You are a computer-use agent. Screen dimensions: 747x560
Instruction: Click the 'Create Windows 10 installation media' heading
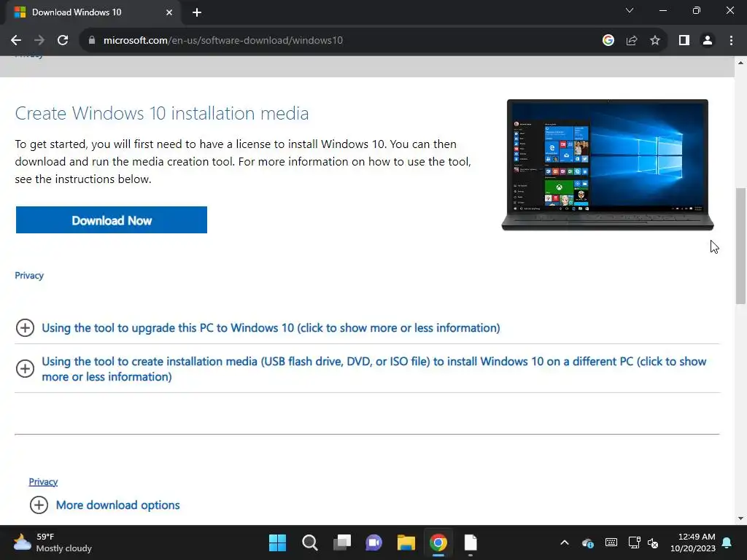point(162,113)
